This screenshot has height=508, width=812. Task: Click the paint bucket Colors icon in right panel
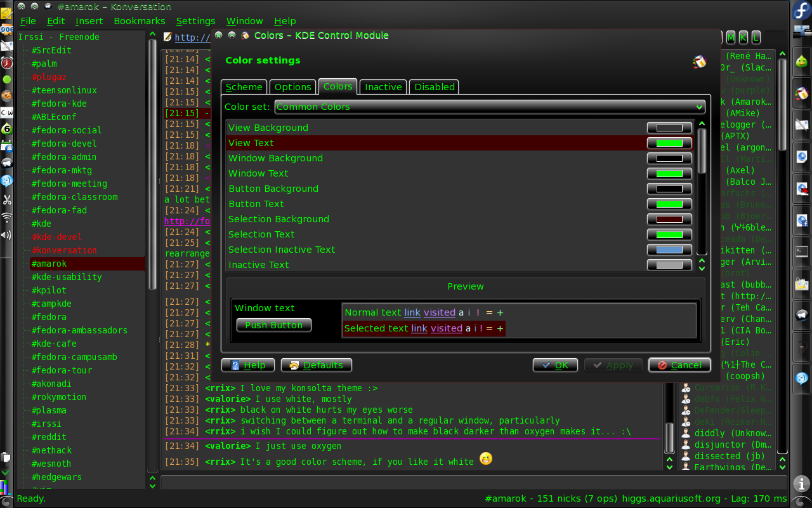801,93
